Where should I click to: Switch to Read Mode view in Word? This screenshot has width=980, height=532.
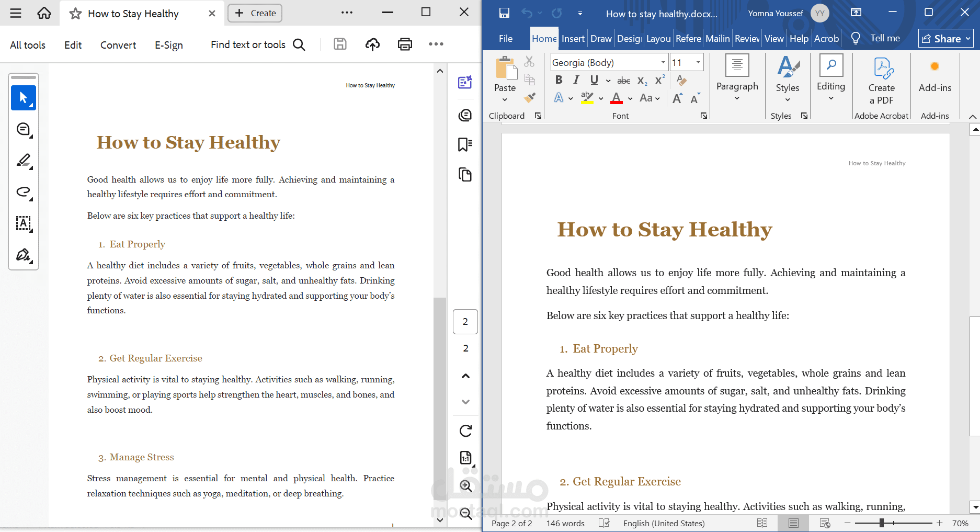pyautogui.click(x=762, y=523)
